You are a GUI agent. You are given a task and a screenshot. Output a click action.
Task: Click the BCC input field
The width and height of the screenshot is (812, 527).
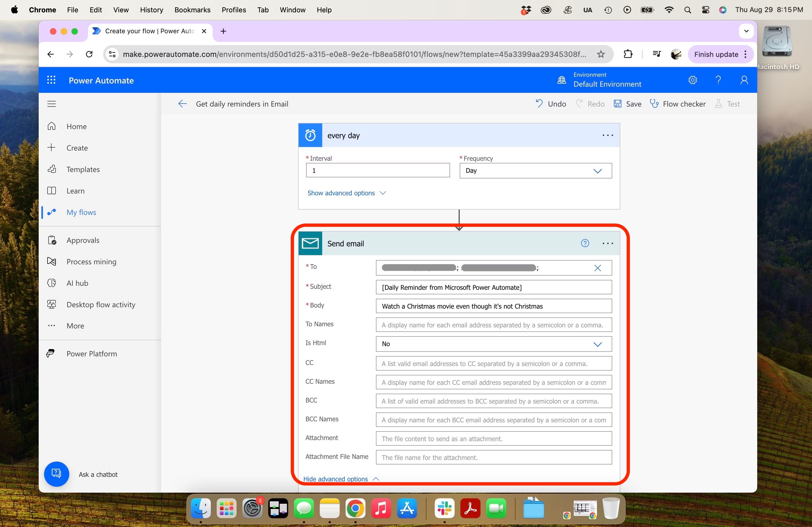[x=494, y=401]
